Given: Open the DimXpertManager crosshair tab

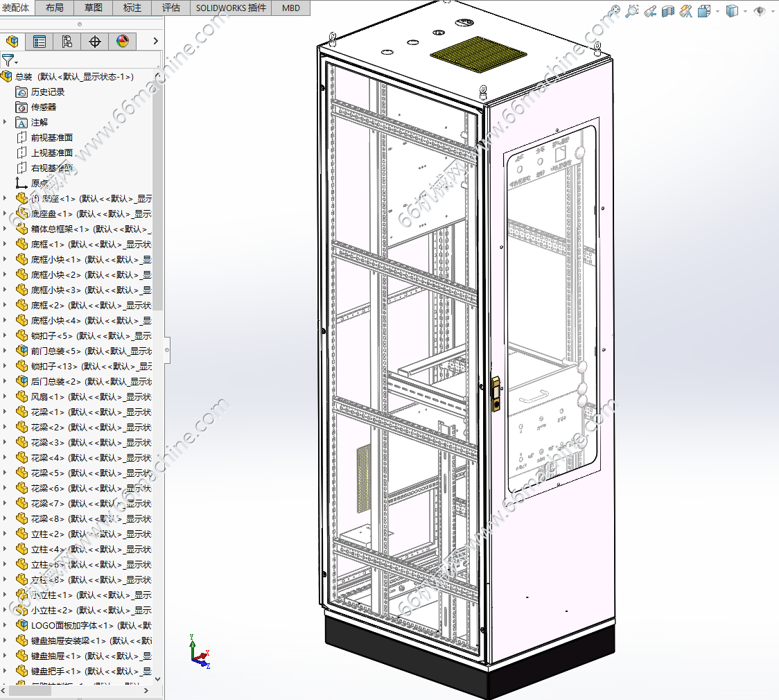Looking at the screenshot, I should point(95,41).
